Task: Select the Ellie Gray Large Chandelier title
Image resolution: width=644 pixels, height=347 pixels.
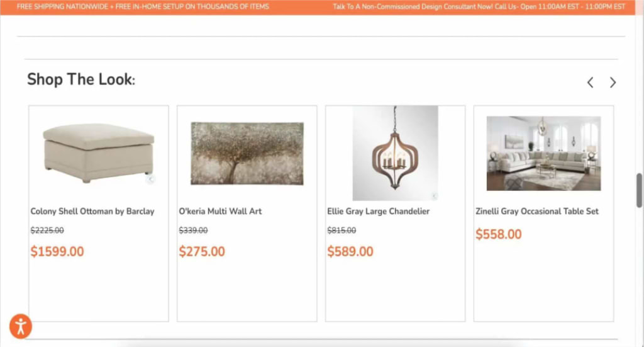Action: coord(378,212)
